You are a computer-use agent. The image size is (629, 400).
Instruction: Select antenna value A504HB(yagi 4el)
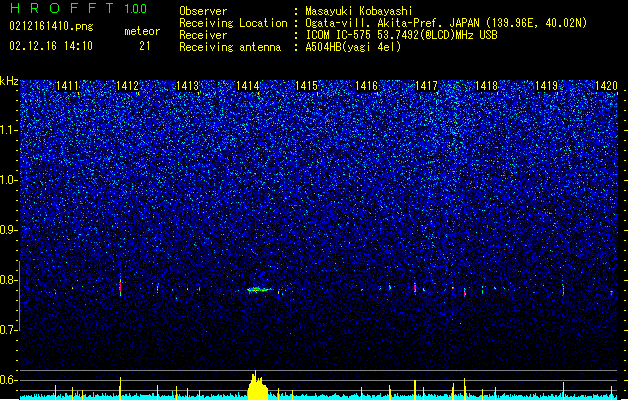coord(353,47)
